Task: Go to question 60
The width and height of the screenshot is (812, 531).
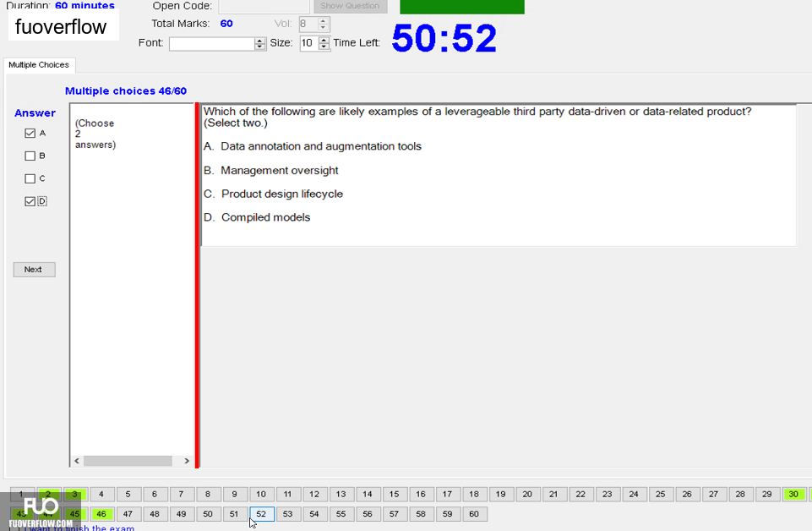Action: 474,514
